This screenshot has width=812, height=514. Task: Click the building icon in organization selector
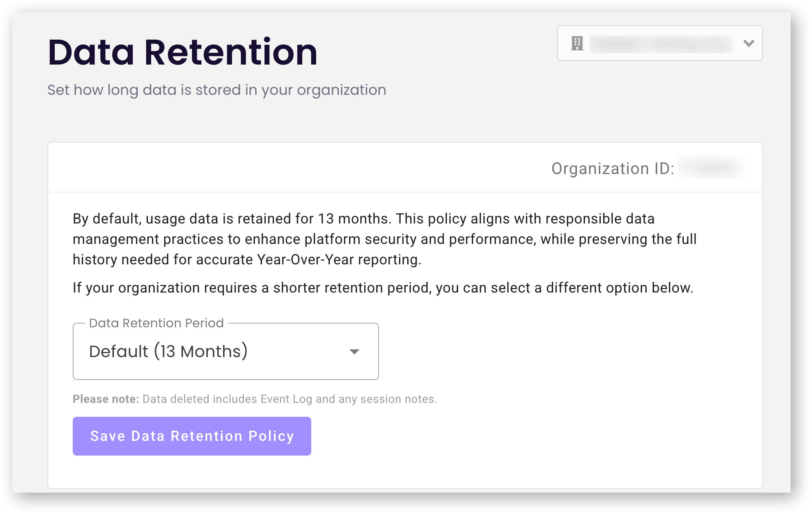tap(577, 43)
